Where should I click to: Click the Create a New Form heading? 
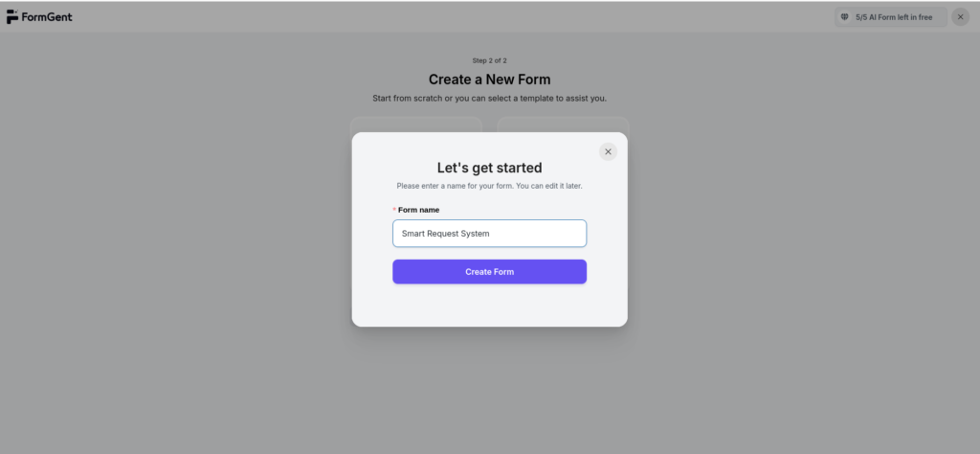click(489, 79)
